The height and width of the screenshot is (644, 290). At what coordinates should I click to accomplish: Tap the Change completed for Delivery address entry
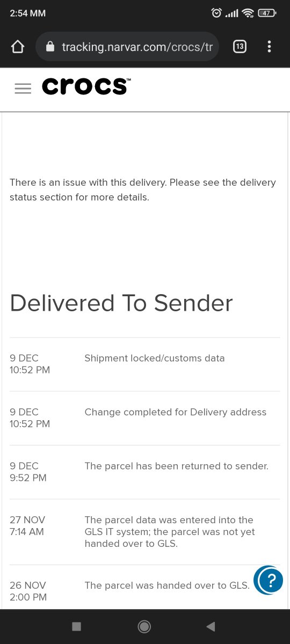pyautogui.click(x=145, y=418)
